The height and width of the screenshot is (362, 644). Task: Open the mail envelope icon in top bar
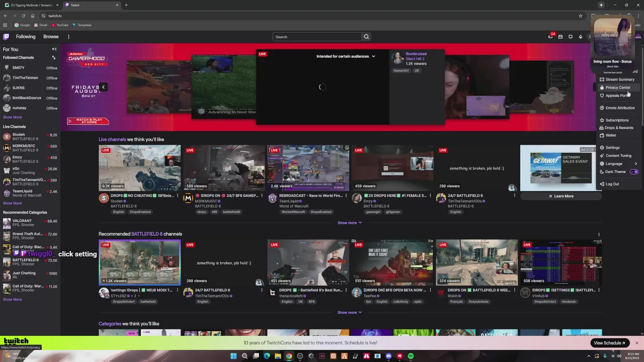[560, 37]
